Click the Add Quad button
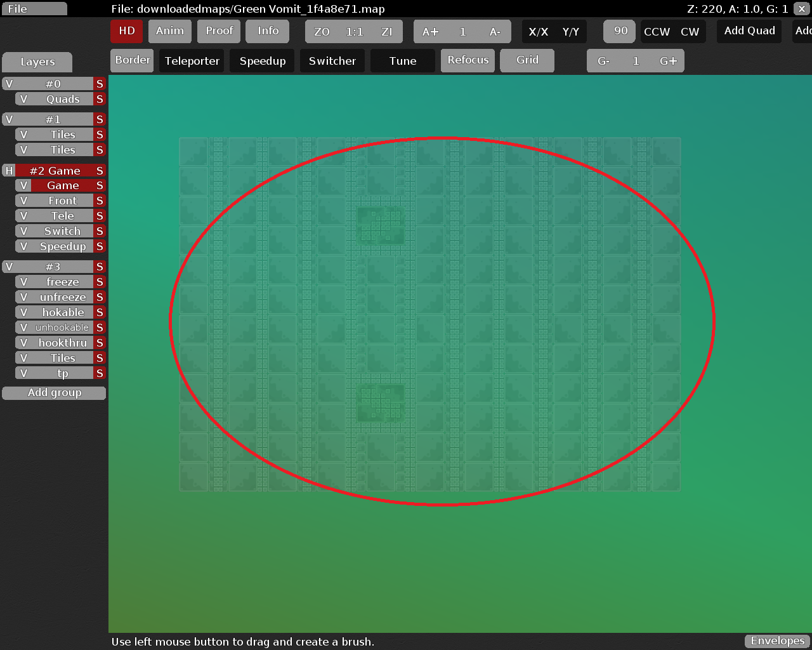Viewport: 812px width, 650px height. tap(749, 31)
